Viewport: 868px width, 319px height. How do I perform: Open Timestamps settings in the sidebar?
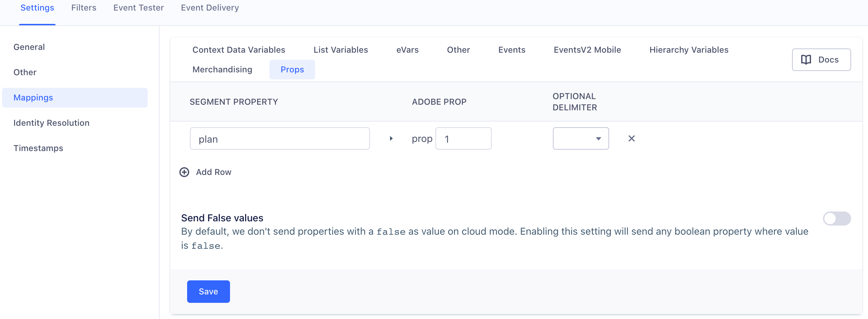39,148
